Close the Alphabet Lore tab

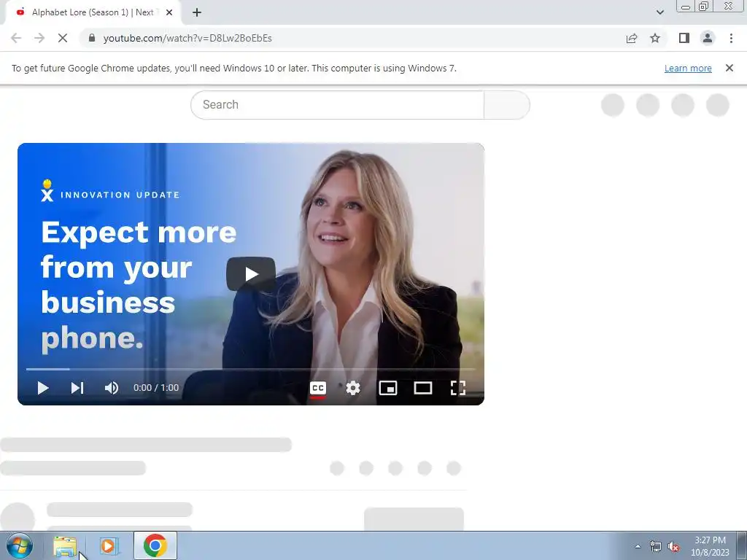coord(169,12)
